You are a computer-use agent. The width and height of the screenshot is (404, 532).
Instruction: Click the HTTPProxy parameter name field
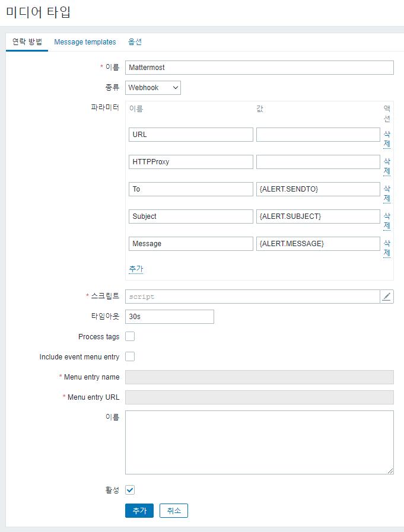coord(191,162)
